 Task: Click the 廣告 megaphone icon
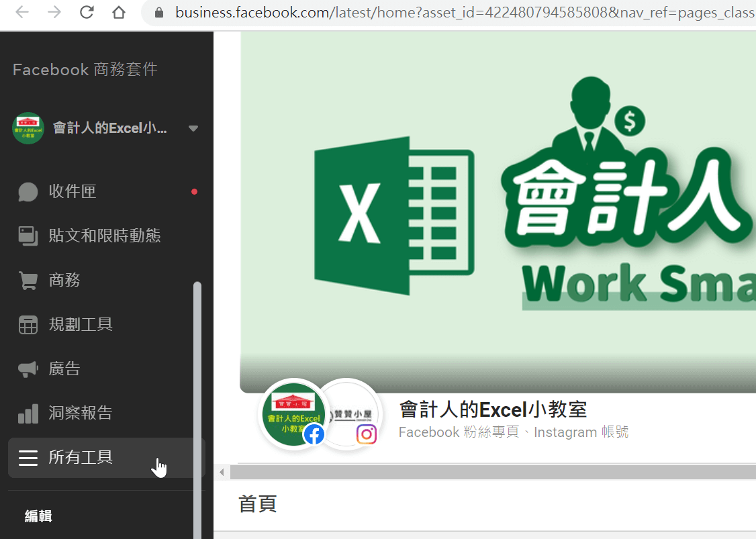(28, 369)
